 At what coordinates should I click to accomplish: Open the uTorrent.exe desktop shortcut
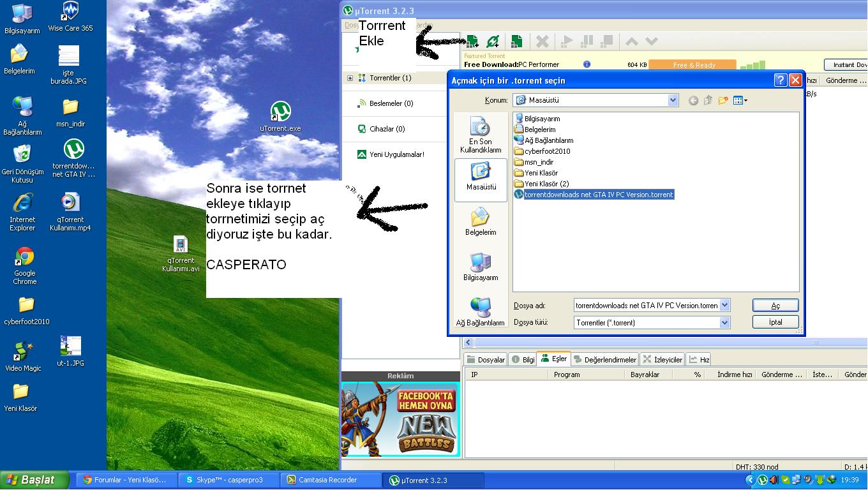(280, 116)
